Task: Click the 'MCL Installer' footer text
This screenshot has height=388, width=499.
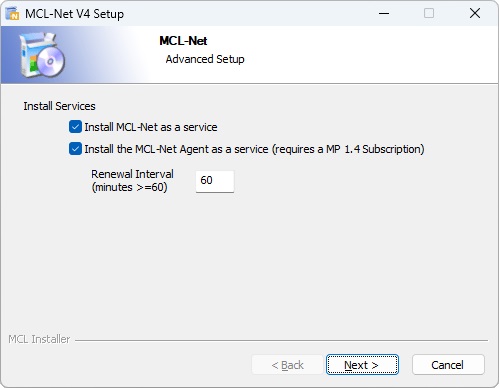Action: [39, 339]
